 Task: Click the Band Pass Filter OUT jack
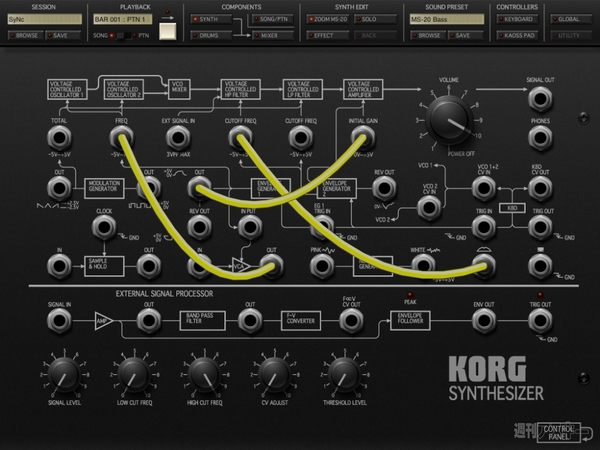pyautogui.click(x=250, y=321)
